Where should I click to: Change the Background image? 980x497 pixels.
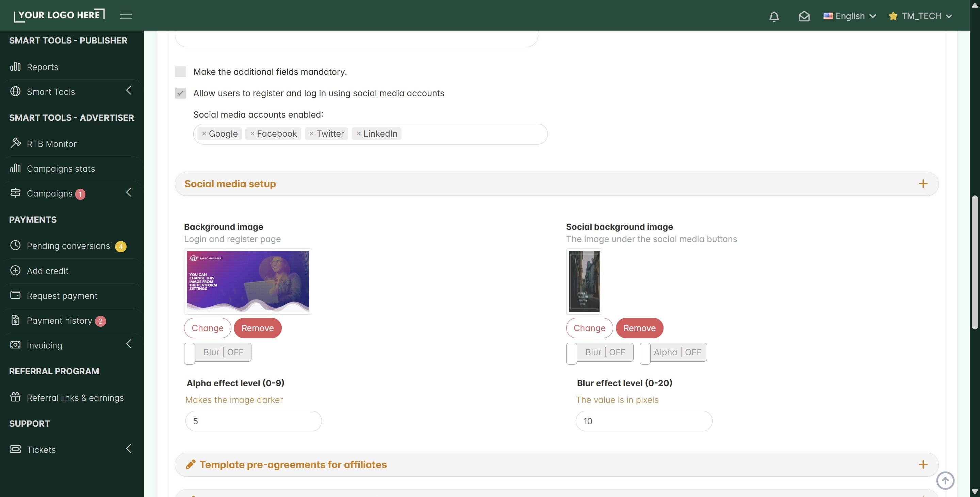tap(208, 328)
